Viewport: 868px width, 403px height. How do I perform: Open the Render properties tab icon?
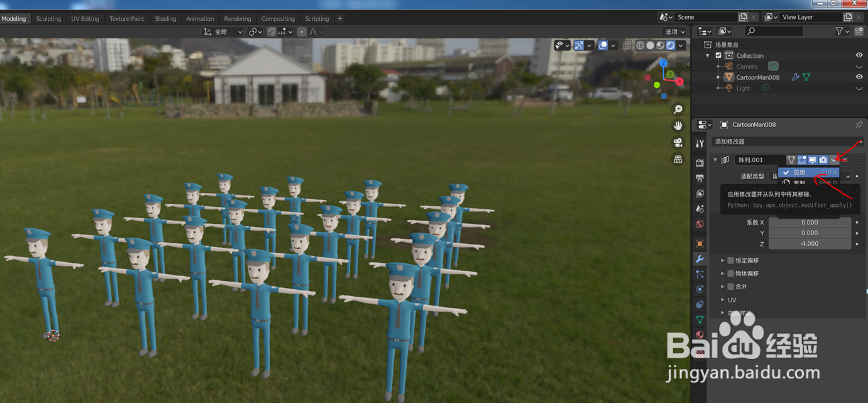click(x=700, y=163)
